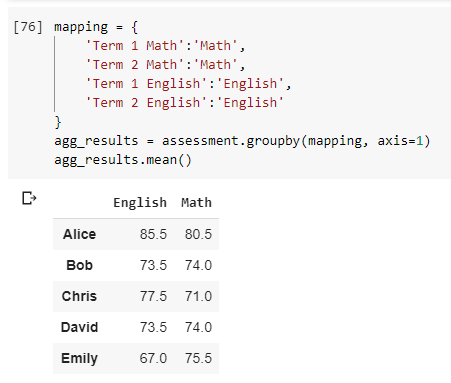Click the agg_results.mean() line
The height and width of the screenshot is (383, 451).
click(x=123, y=160)
